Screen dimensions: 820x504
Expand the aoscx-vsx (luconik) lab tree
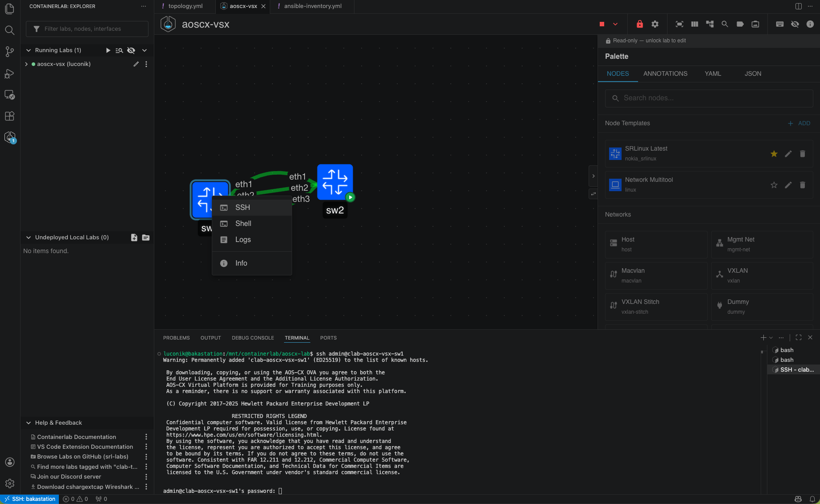26,64
